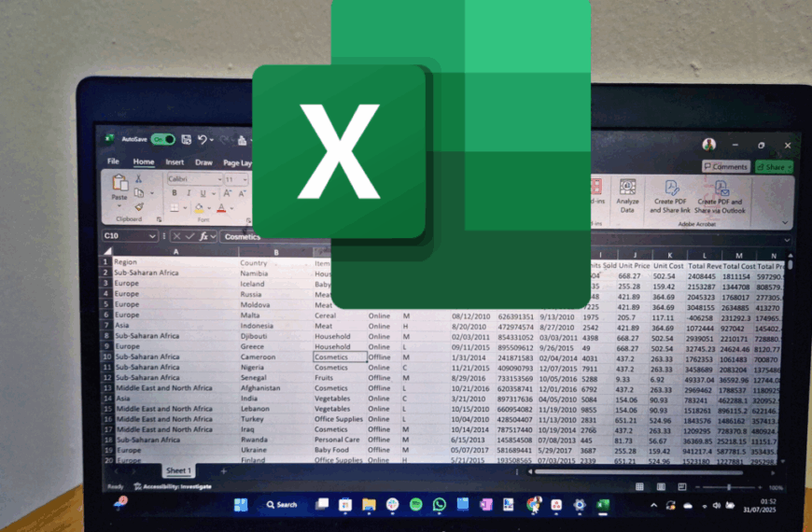Open the File menu

point(113,161)
